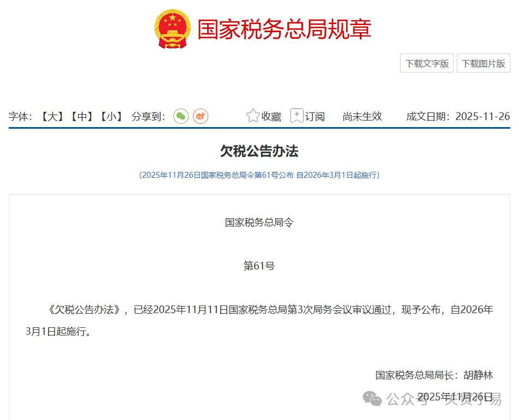Click the WeChat watermark icon at bottom
The height and width of the screenshot is (420, 519).
pyautogui.click(x=373, y=399)
